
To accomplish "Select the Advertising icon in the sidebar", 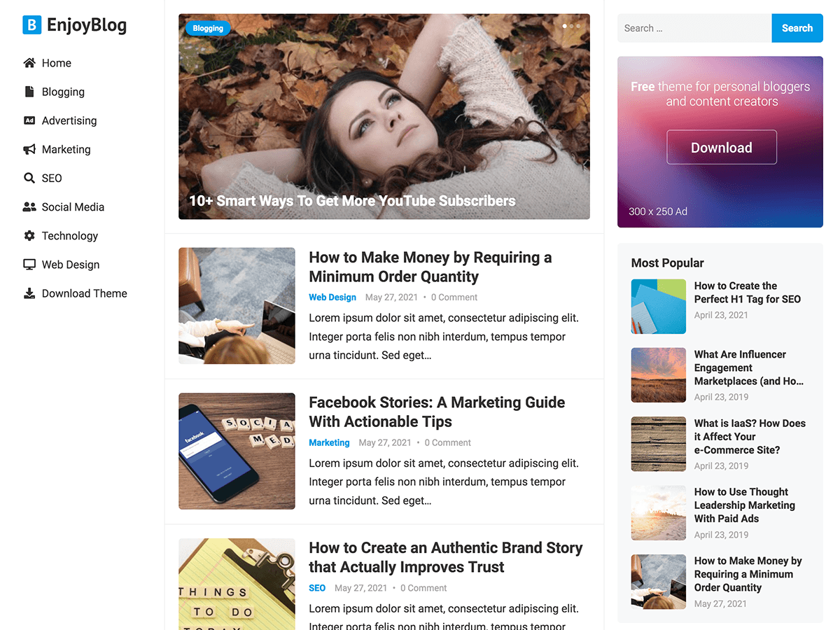I will 29,120.
